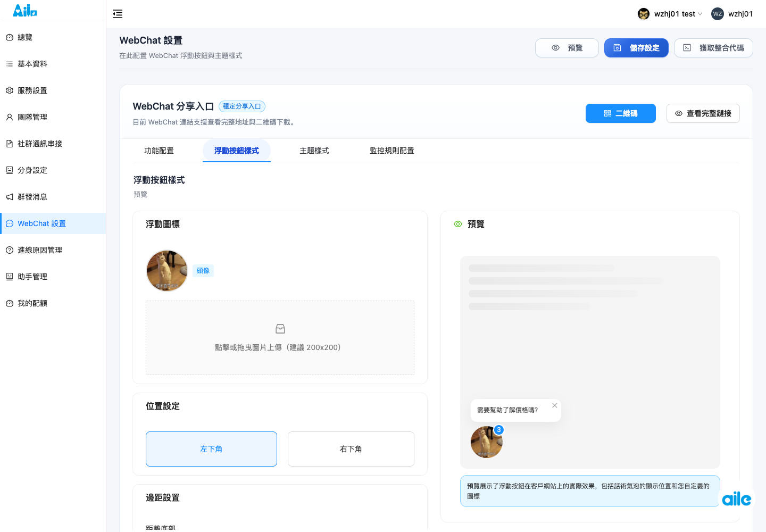
Task: Open 助手管理 in the sidebar
Action: point(53,277)
